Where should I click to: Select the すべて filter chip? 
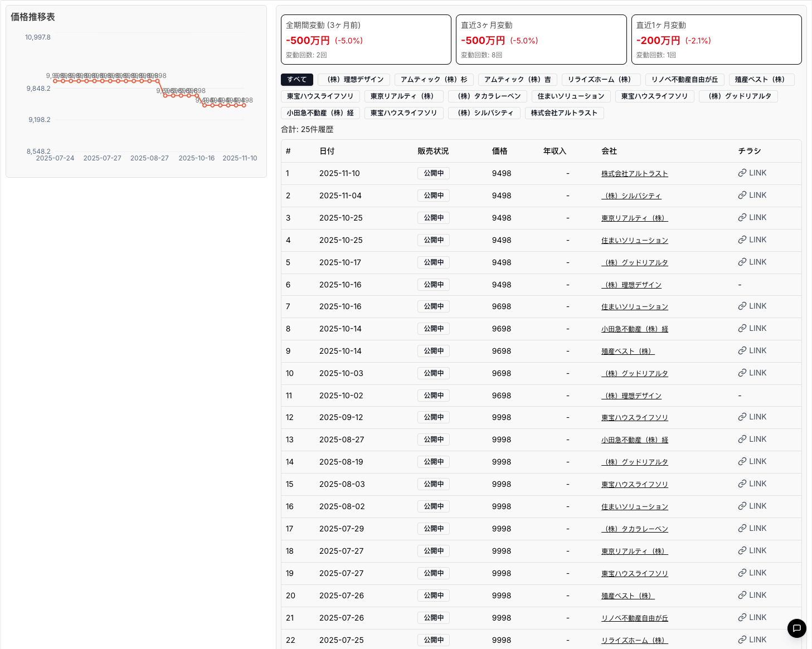297,80
